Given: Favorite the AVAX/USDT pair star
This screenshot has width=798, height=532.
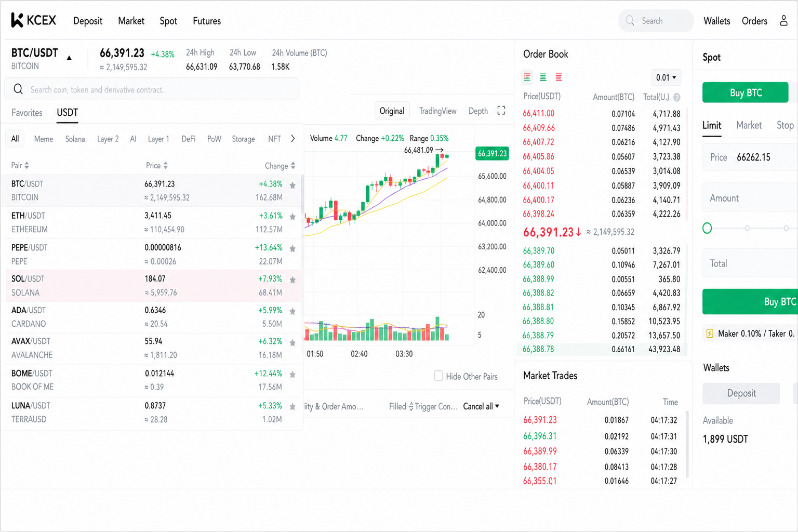Looking at the screenshot, I should (x=292, y=343).
